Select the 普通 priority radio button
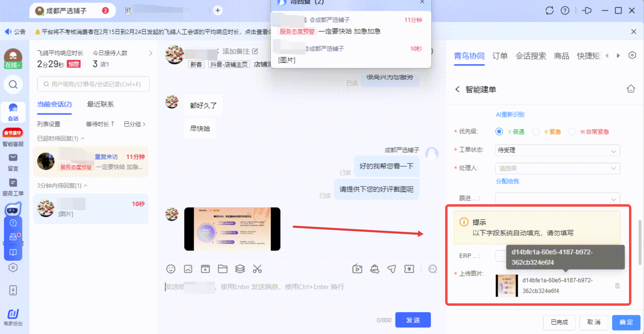The image size is (644, 334). 499,131
